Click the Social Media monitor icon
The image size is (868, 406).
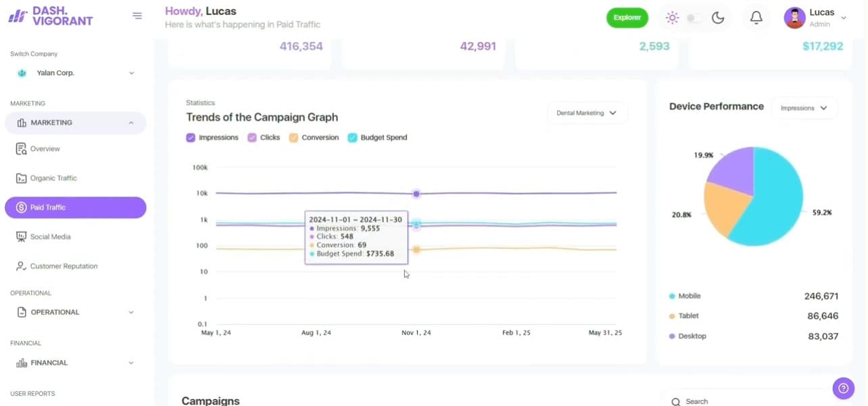[x=21, y=237]
